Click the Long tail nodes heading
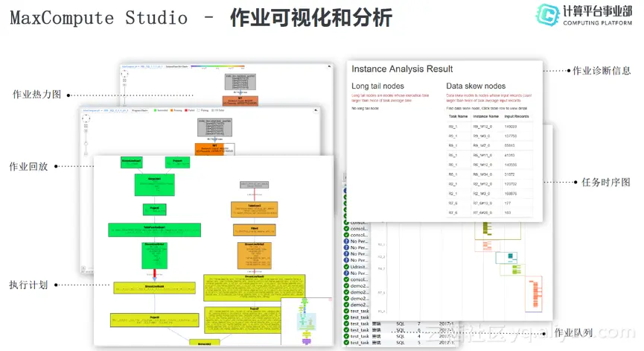644x351 pixels. point(377,86)
